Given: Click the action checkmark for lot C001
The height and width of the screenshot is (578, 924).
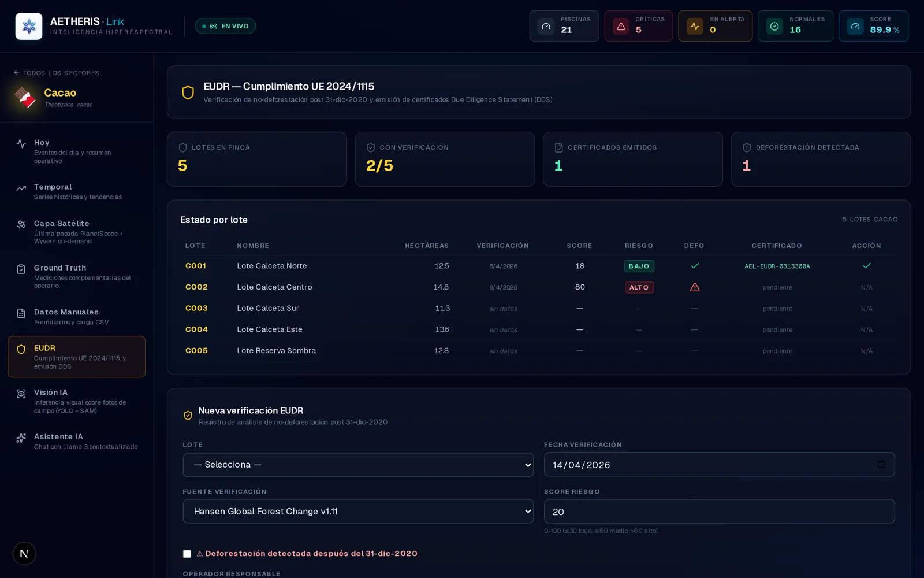Looking at the screenshot, I should coord(866,266).
